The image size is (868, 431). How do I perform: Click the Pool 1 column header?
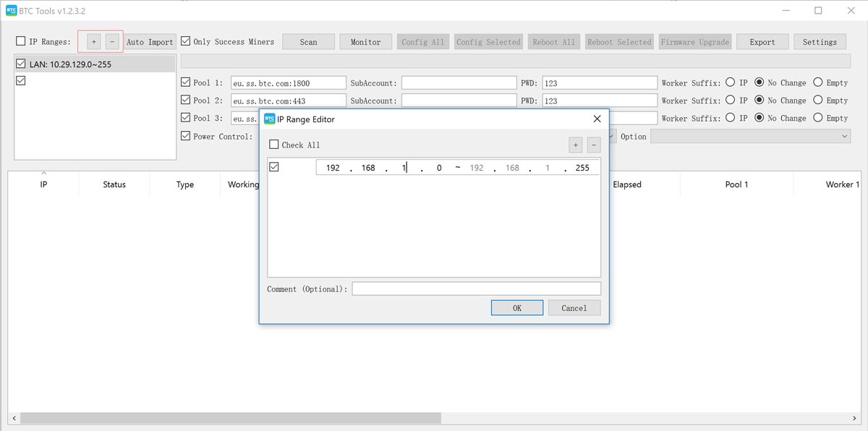[736, 184]
